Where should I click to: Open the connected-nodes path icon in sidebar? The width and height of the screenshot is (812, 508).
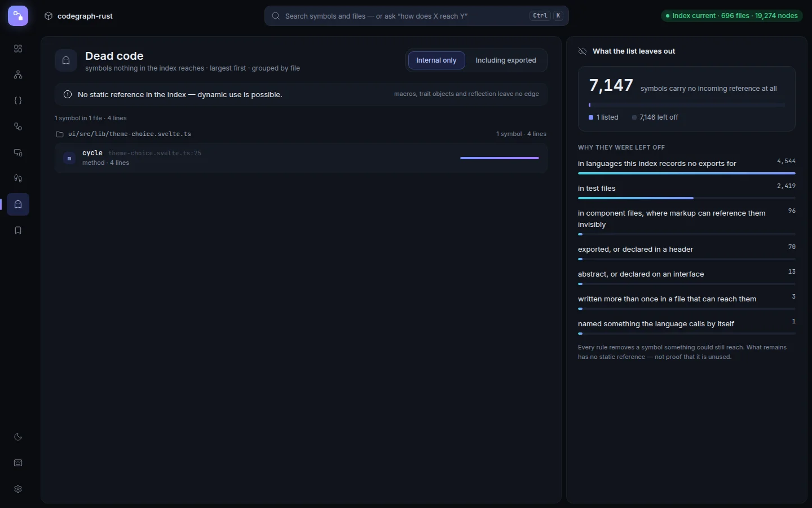(18, 126)
